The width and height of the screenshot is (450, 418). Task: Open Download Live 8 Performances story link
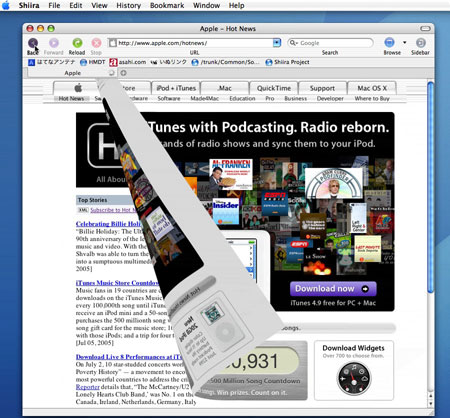pyautogui.click(x=129, y=357)
